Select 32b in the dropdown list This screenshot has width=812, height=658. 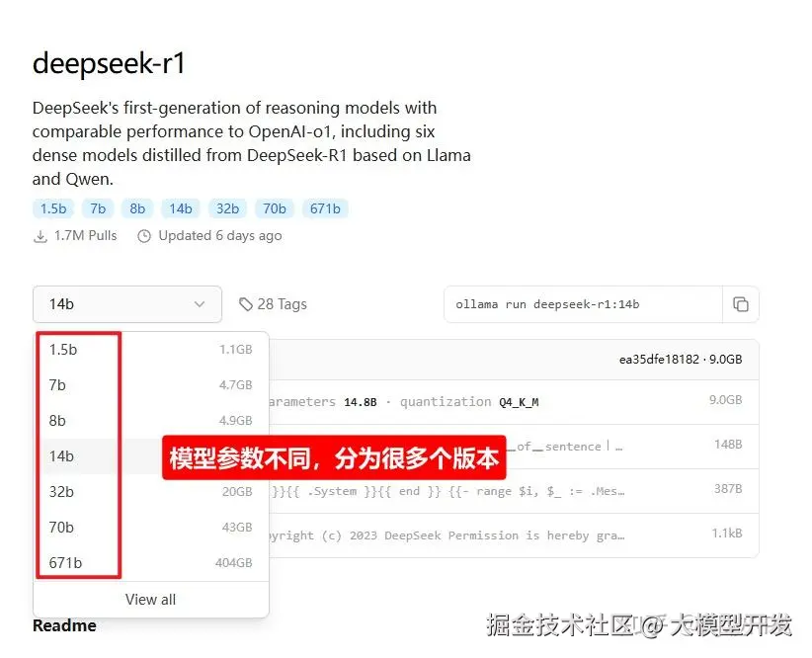[x=151, y=492]
